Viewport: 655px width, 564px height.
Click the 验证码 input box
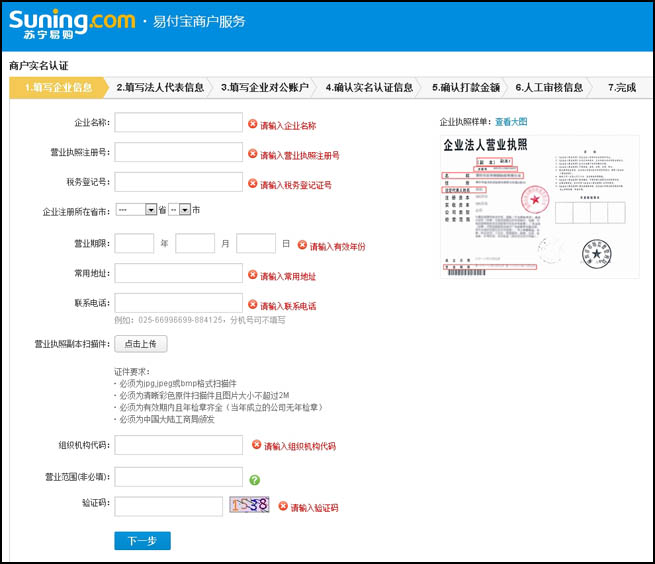[x=168, y=507]
